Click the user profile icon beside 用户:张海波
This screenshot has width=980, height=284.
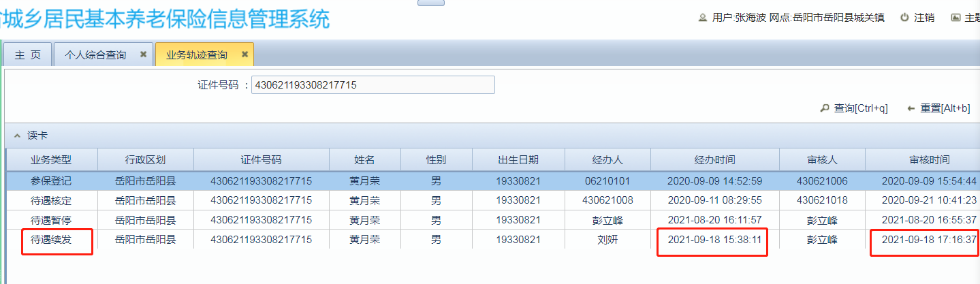coord(702,18)
